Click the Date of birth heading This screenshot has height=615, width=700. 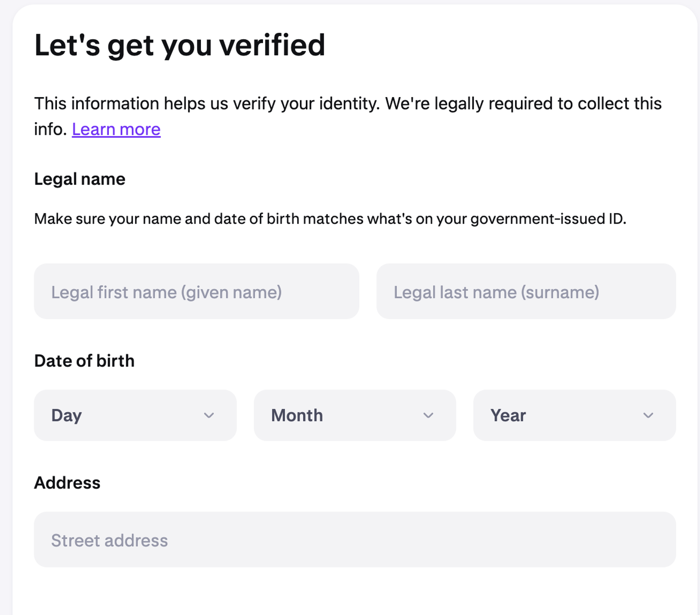coord(84,360)
